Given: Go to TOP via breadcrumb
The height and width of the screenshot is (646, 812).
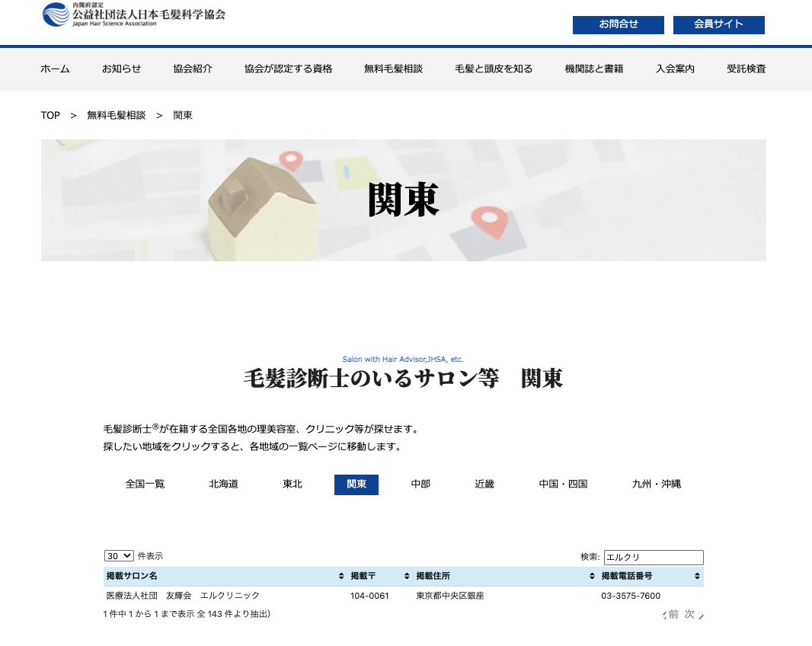Looking at the screenshot, I should (50, 116).
